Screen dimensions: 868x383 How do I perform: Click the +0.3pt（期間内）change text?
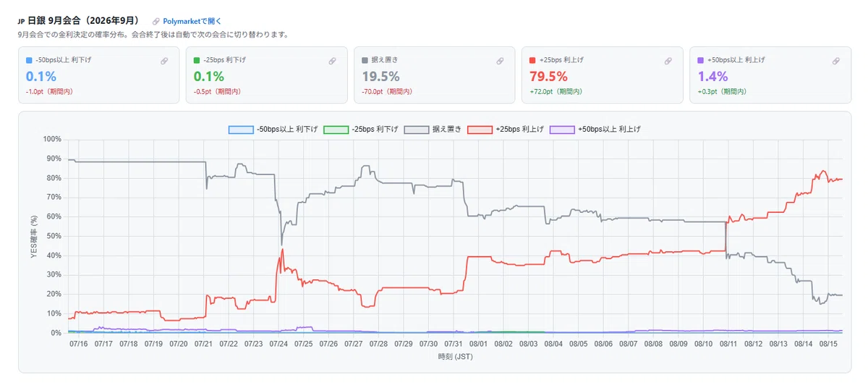click(722, 92)
